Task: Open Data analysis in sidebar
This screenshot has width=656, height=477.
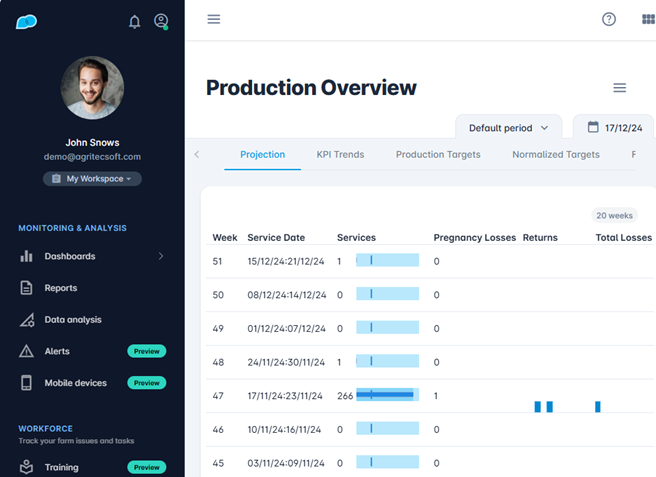Action: tap(73, 320)
